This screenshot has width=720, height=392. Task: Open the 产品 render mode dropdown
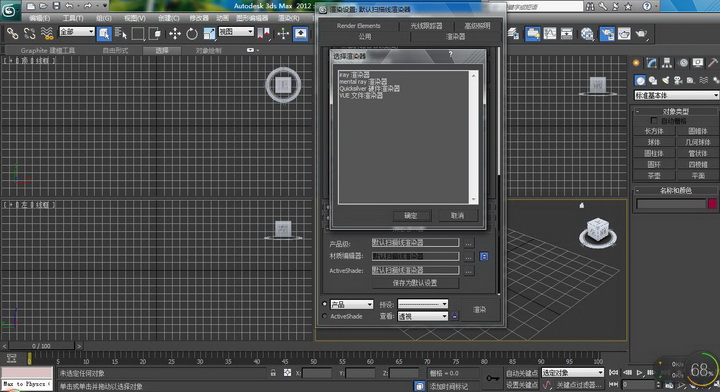351,304
